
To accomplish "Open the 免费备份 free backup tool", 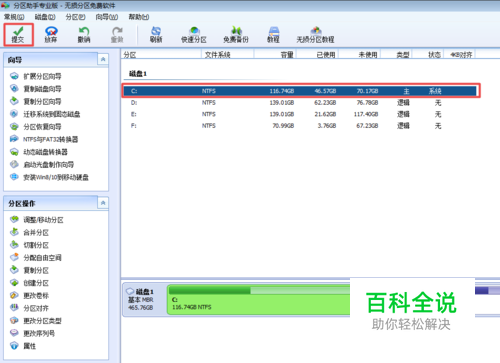I will [236, 34].
